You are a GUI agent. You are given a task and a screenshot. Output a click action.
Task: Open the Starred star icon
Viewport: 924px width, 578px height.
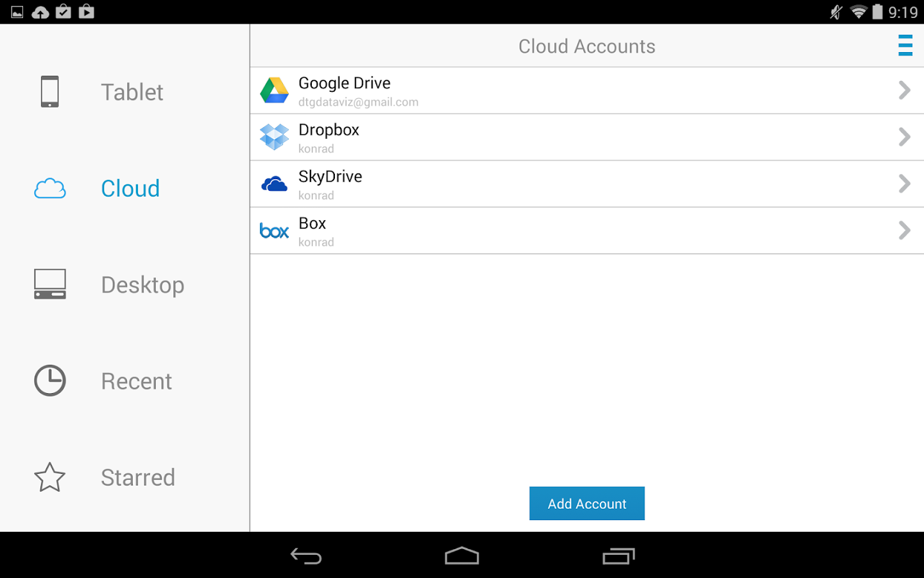coord(49,477)
